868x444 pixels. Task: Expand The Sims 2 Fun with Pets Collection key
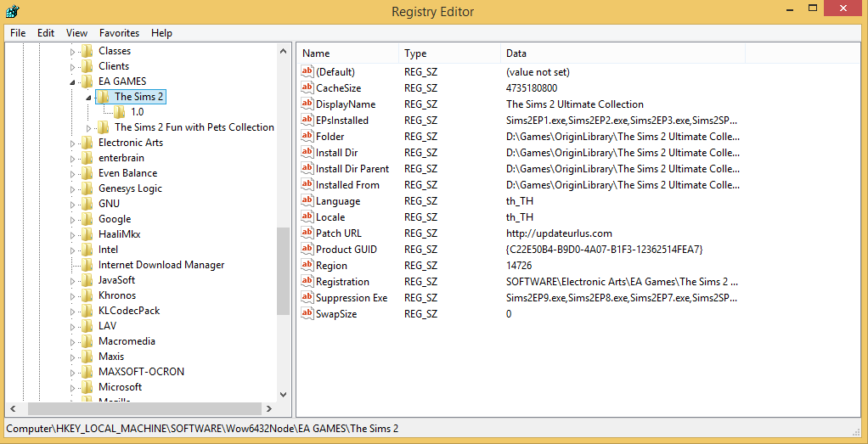[88, 128]
